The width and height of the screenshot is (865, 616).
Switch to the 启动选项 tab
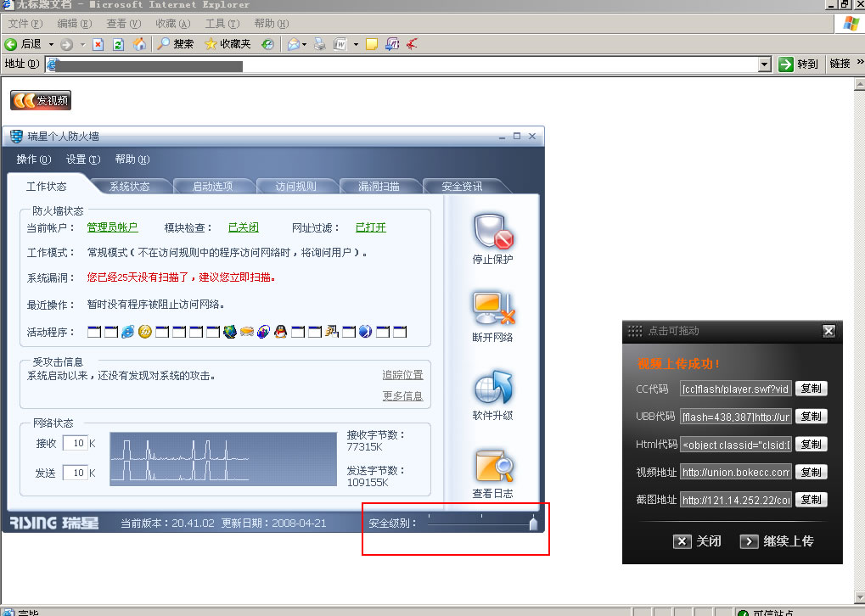[x=212, y=187]
